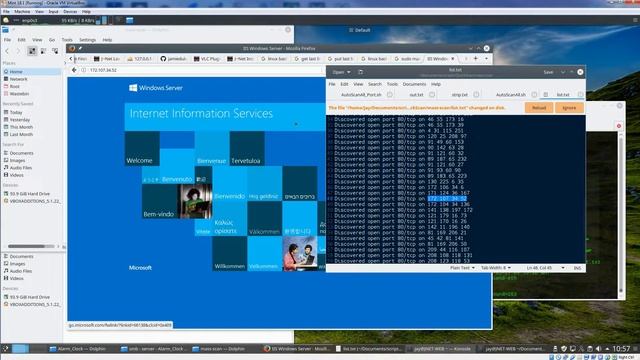
Task: Open VirtualBox Machine menu
Action: (x=22, y=12)
